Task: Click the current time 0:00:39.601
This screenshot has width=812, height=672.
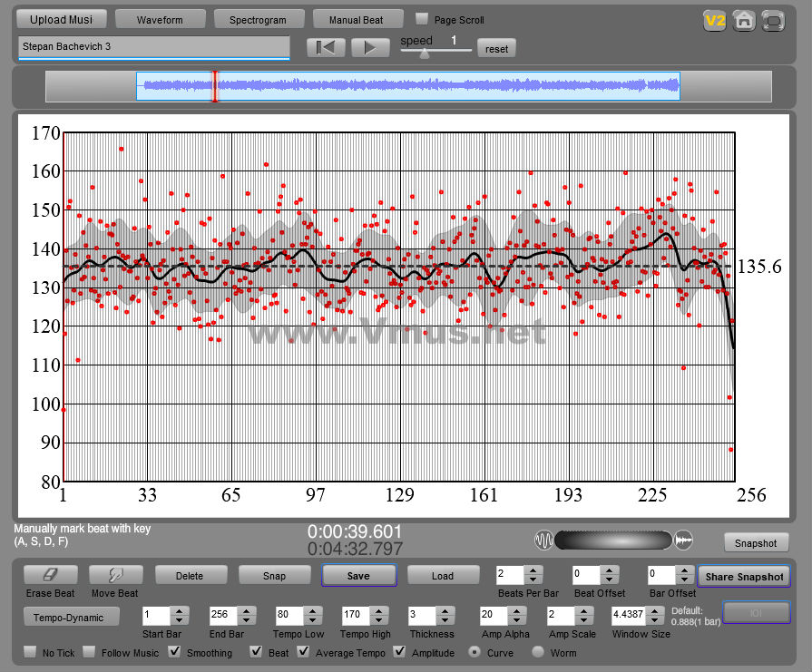Action: 355,531
